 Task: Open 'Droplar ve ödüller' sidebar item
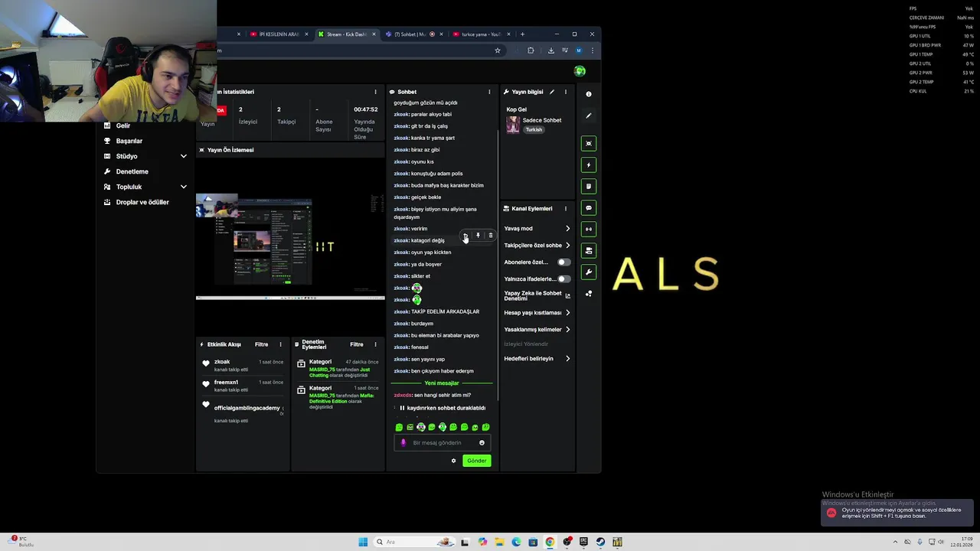[144, 202]
